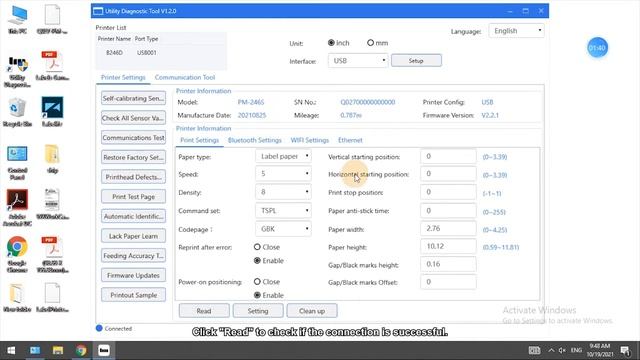Click the Lack Paper Learn button
This screenshot has width=640, height=360.
[x=133, y=236]
